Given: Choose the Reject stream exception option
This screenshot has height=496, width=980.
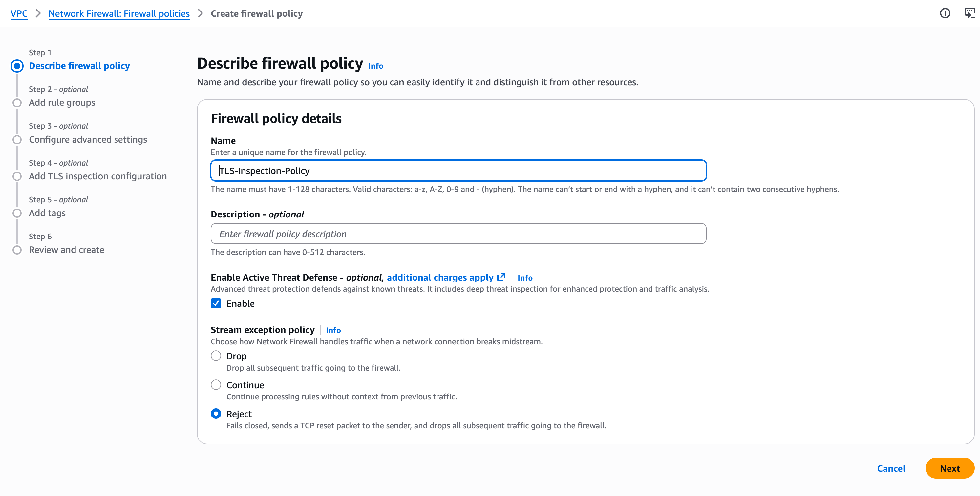Looking at the screenshot, I should [216, 414].
